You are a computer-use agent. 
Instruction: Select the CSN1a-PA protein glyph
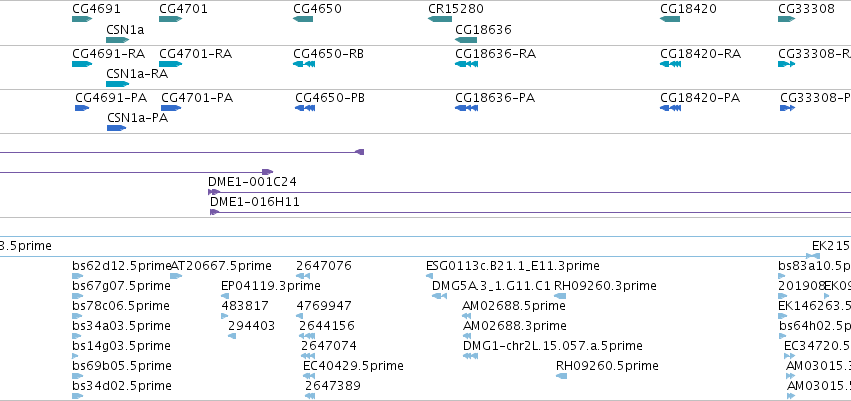[116, 128]
